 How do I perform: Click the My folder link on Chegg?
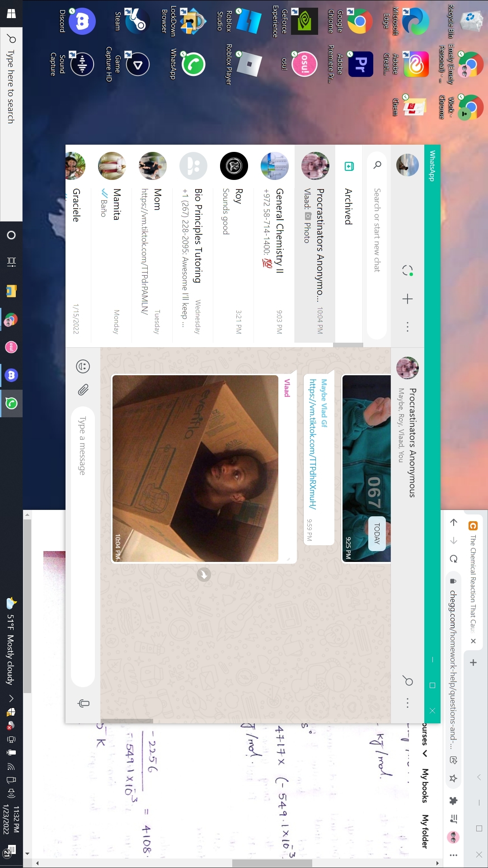(x=425, y=831)
